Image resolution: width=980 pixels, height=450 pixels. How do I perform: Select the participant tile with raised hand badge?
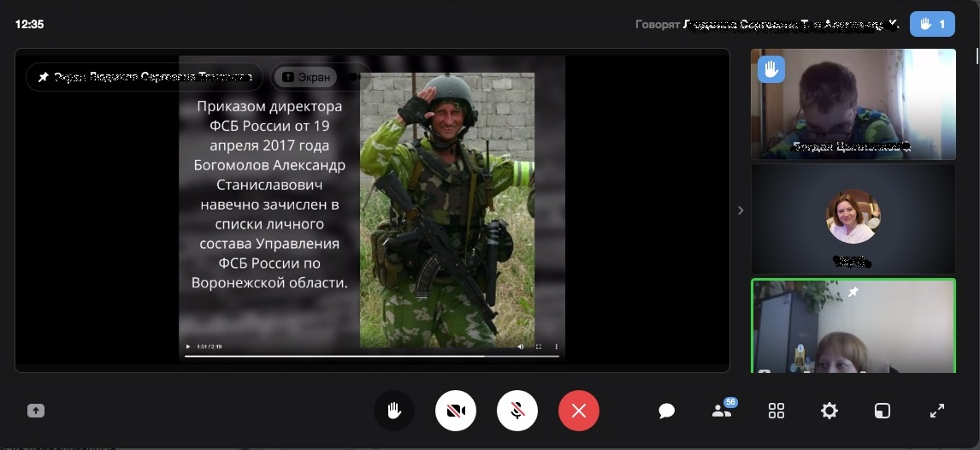click(853, 104)
